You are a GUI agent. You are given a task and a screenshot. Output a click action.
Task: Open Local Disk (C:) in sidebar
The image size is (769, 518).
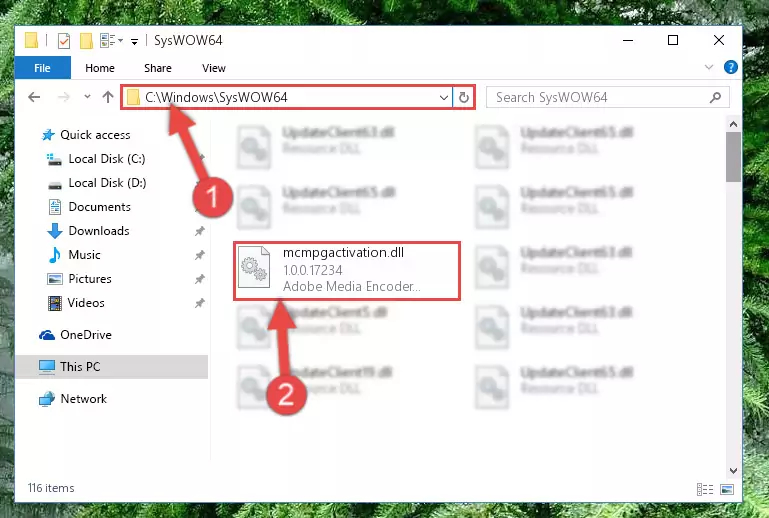pyautogui.click(x=96, y=159)
